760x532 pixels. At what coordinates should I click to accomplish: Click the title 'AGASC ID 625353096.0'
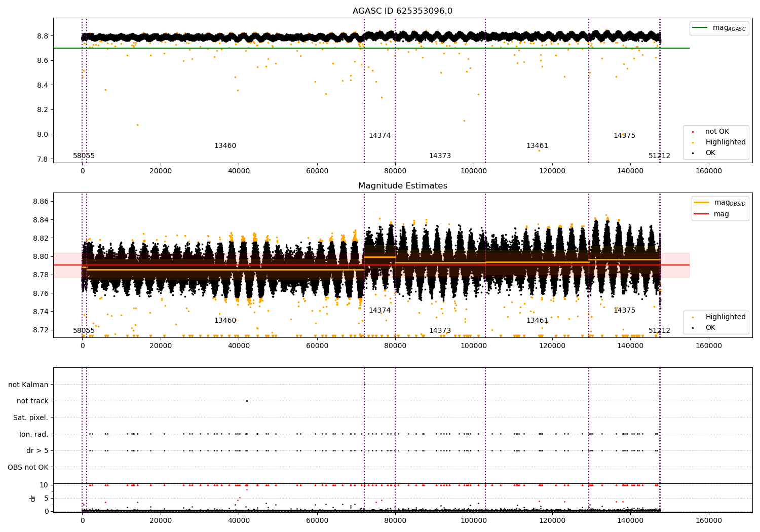point(402,11)
